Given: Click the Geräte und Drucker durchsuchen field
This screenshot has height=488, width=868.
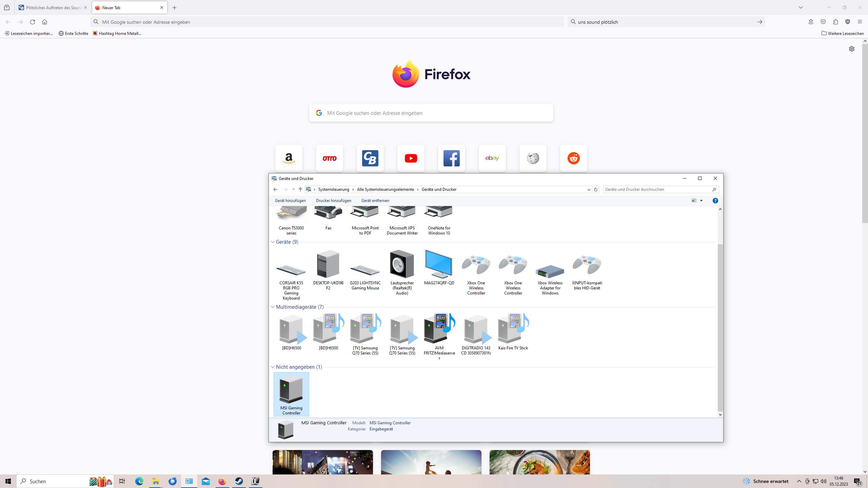Looking at the screenshot, I should 657,189.
